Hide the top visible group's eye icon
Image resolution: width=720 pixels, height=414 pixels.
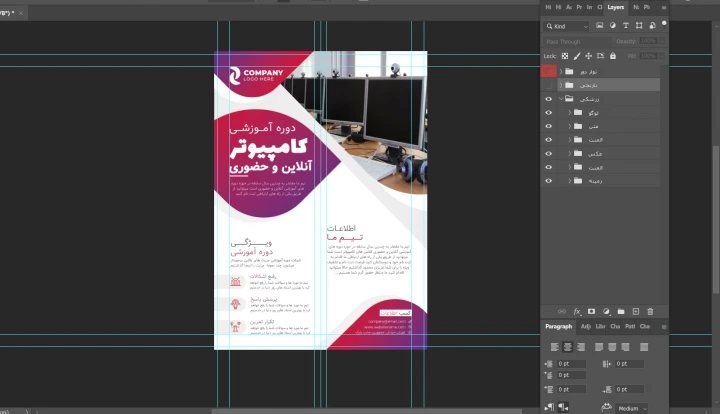[x=548, y=100]
